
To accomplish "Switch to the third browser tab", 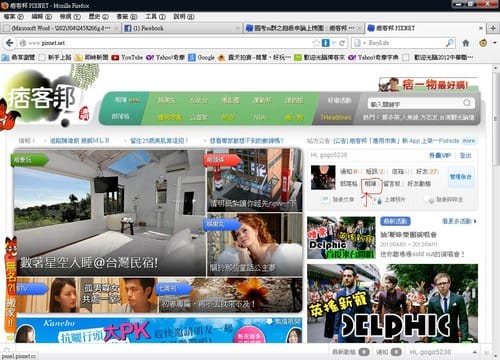I will click(304, 28).
